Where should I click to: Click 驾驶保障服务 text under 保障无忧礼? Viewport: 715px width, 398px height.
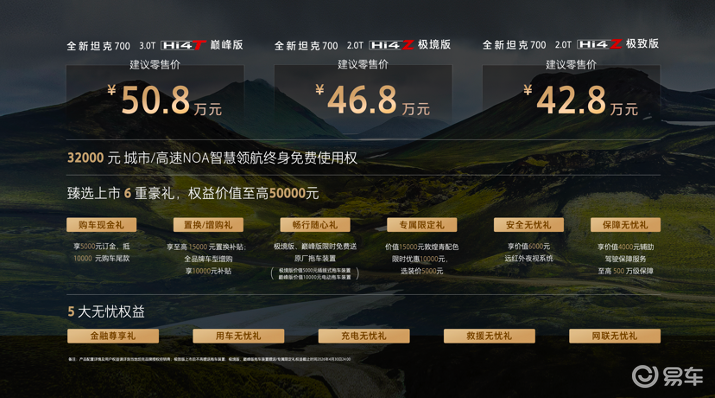coord(625,258)
